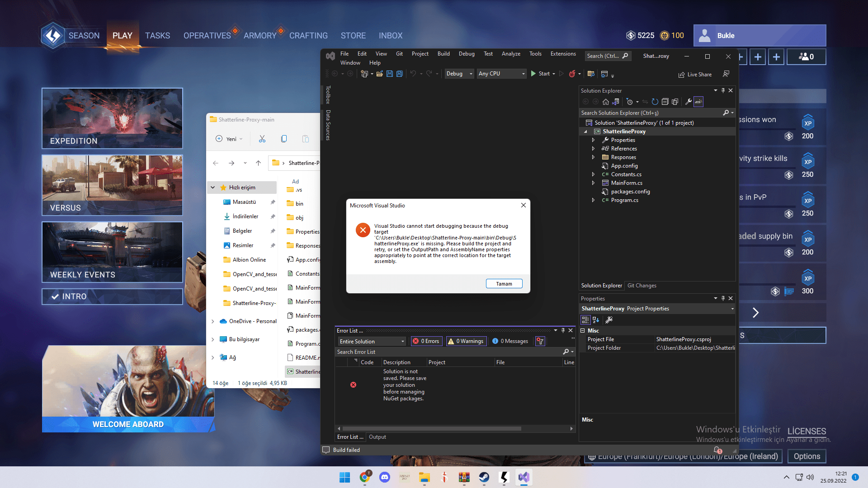The image size is (868, 488).
Task: Click the Collapse All icon in Solution Explorer
Action: (x=665, y=102)
